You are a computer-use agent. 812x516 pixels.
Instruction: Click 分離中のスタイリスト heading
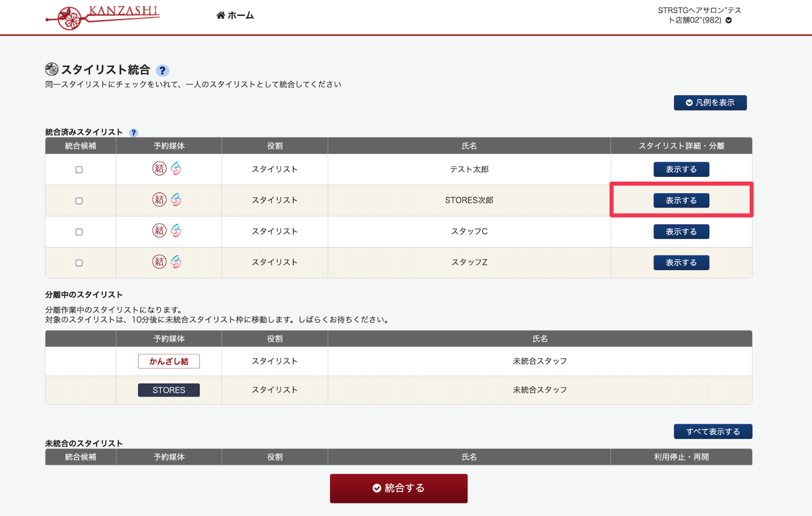tap(84, 295)
